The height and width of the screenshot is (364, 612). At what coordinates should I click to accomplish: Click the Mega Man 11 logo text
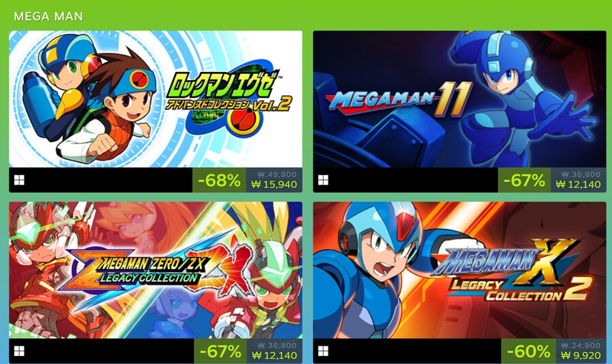[x=398, y=100]
